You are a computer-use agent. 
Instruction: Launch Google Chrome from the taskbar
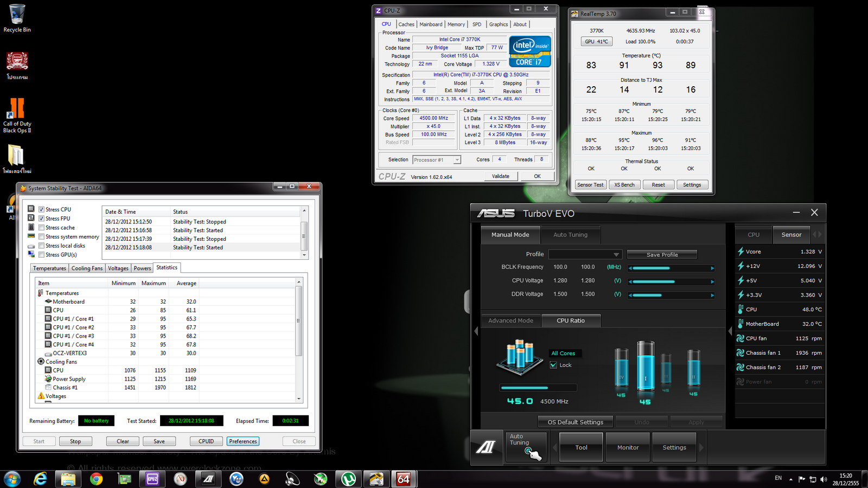(96, 479)
